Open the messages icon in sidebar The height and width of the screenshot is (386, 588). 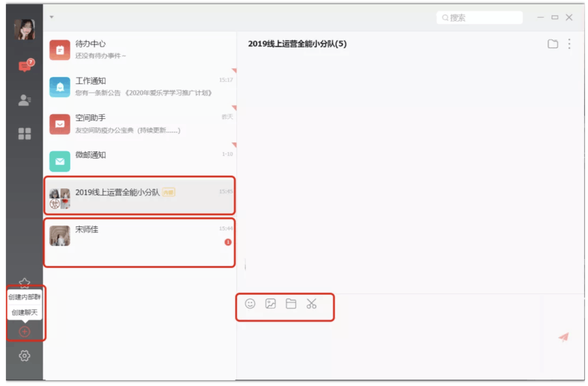[25, 66]
